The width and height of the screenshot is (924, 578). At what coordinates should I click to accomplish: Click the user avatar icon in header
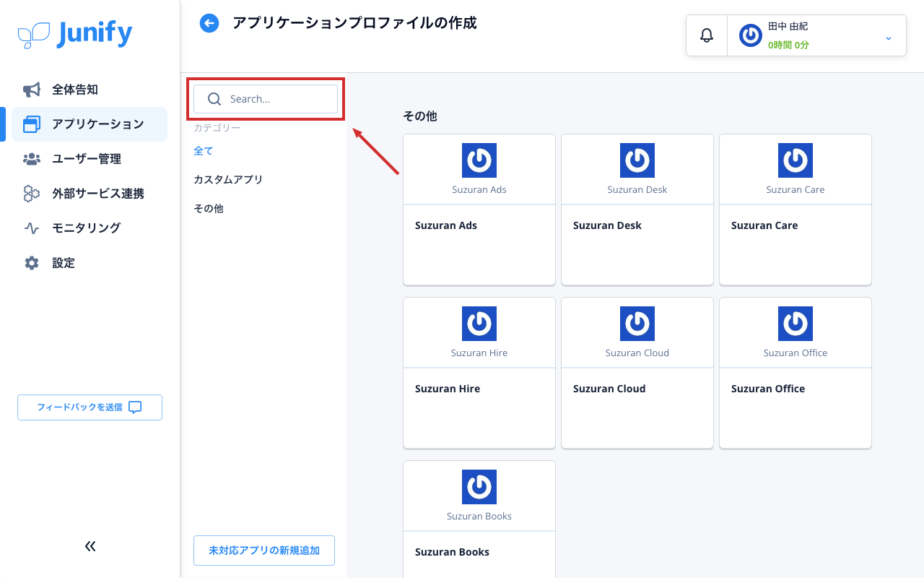coord(751,35)
